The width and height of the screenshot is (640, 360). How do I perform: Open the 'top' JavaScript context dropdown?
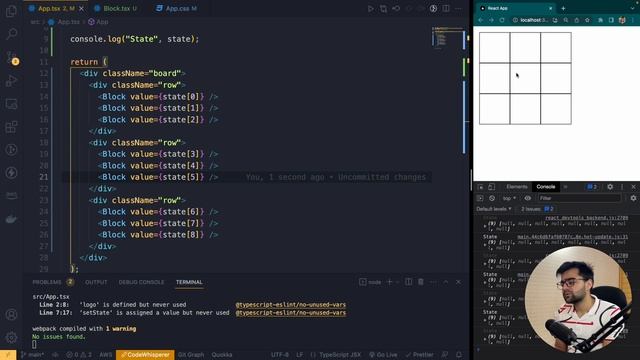point(509,198)
